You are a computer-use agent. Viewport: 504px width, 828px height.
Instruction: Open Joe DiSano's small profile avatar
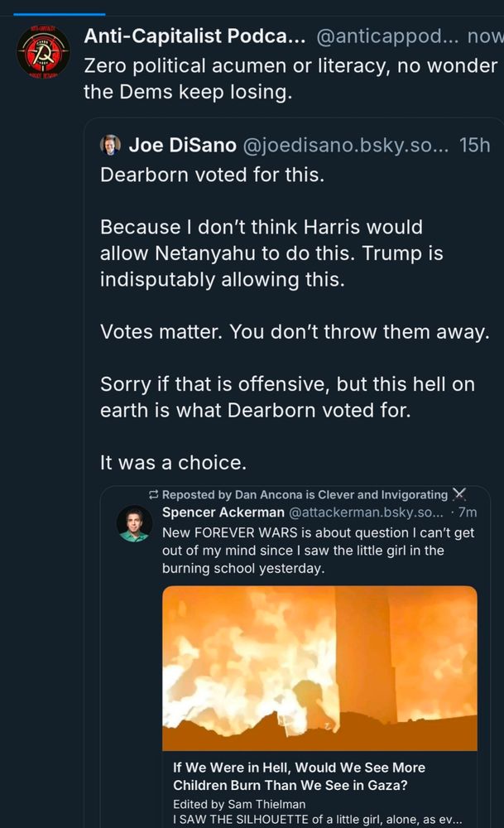pos(110,145)
